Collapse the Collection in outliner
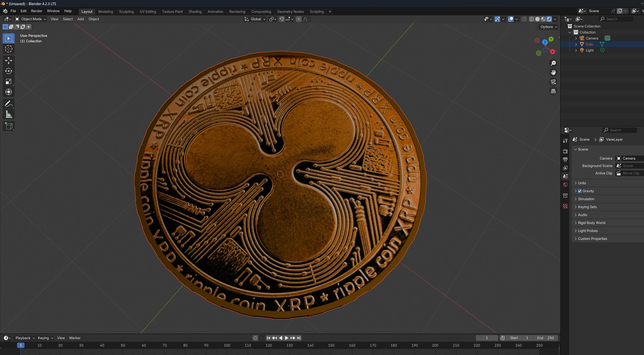Image resolution: width=644 pixels, height=355 pixels. click(570, 32)
